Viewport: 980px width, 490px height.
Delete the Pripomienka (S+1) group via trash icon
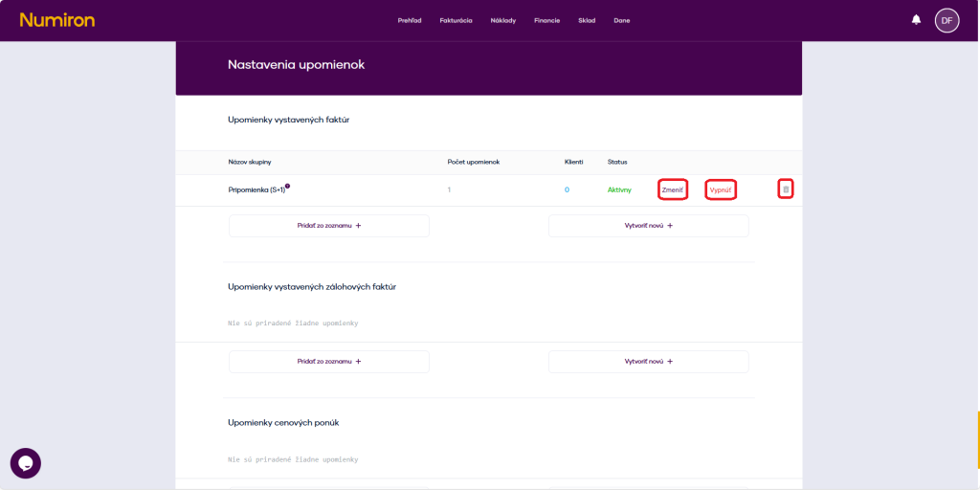pyautogui.click(x=786, y=189)
